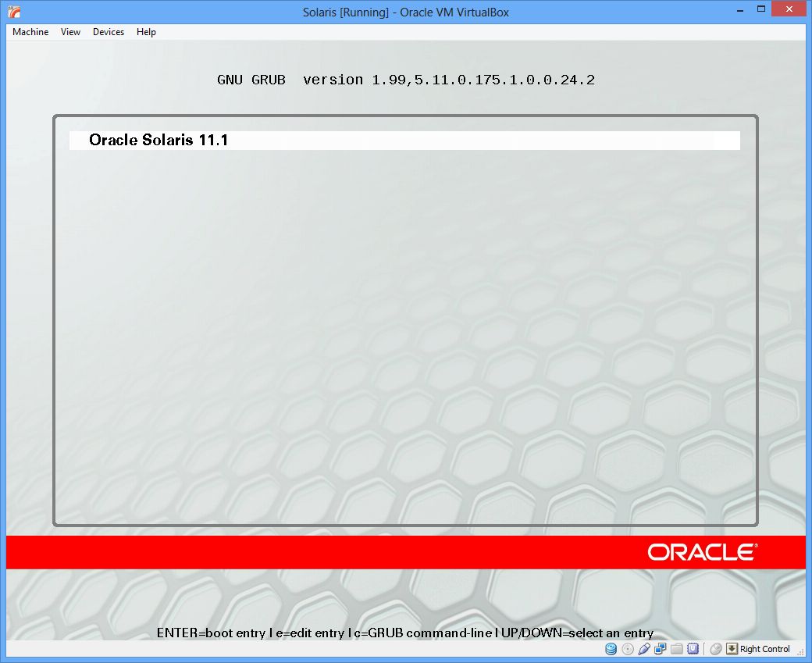
Task: Select the Oracle Solaris 11.1 boot entry
Action: (404, 141)
